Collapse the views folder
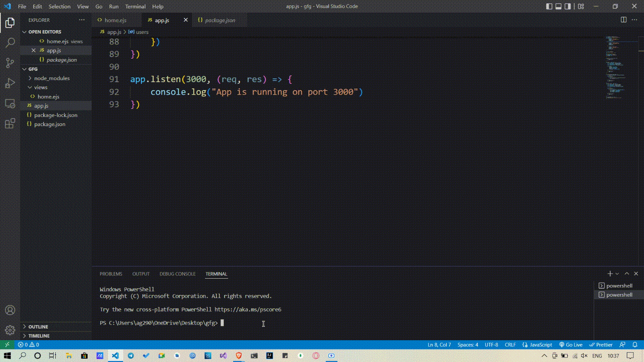 point(56,87)
